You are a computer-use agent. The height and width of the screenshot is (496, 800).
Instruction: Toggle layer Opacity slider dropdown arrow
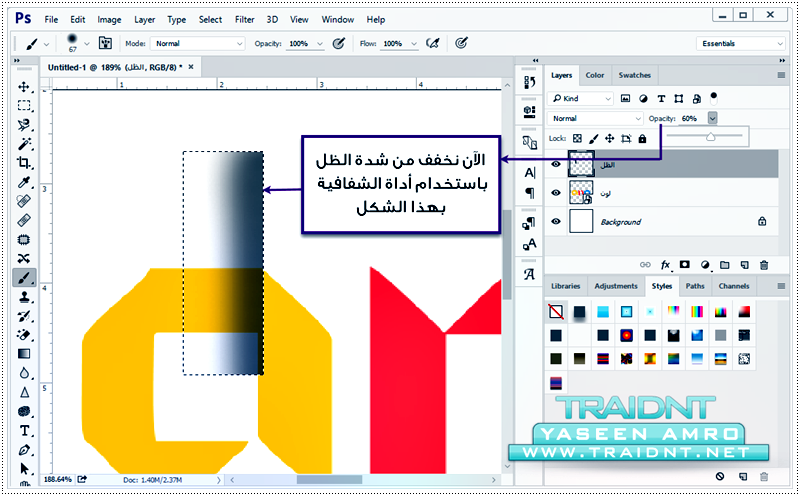pyautogui.click(x=712, y=118)
